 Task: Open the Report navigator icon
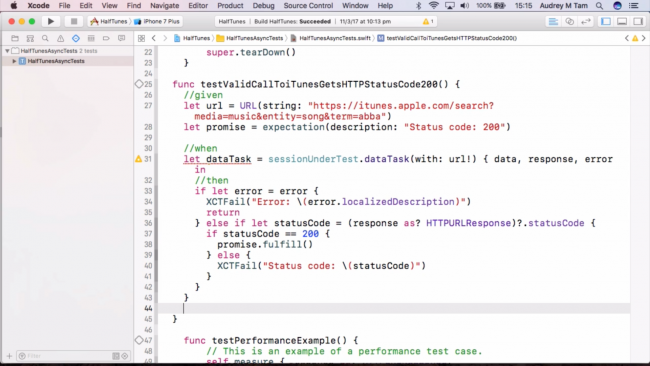click(121, 38)
